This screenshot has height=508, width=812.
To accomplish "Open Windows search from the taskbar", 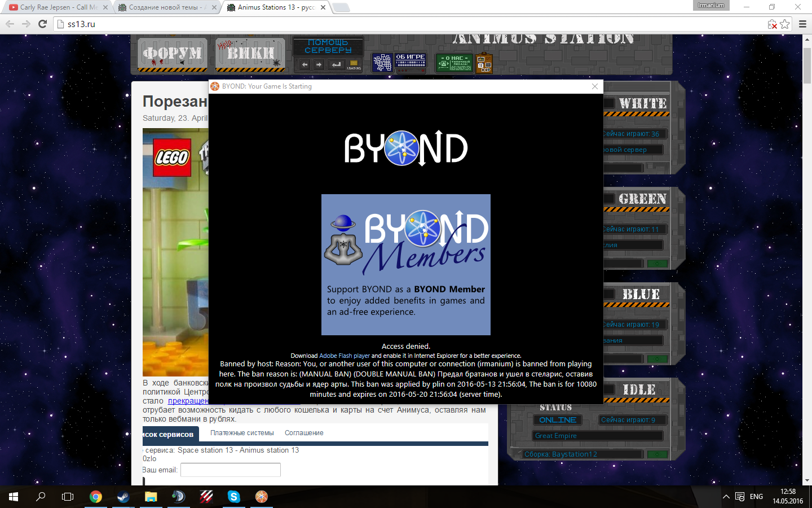I will coord(41,497).
